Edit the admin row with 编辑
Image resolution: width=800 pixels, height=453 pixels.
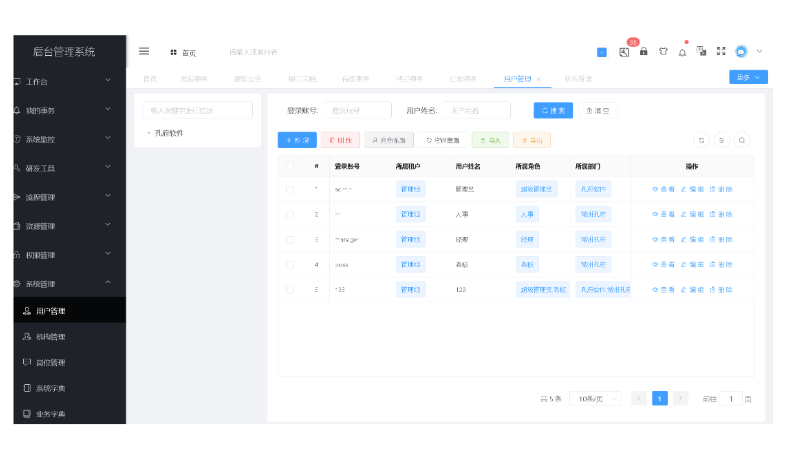[692, 189]
